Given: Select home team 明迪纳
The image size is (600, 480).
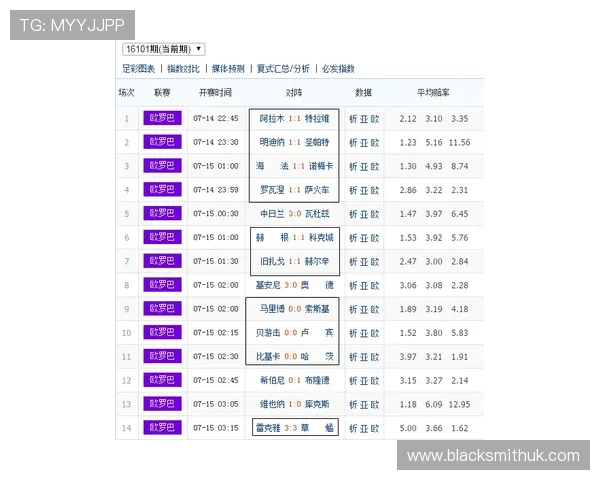Looking at the screenshot, I should (x=272, y=142).
